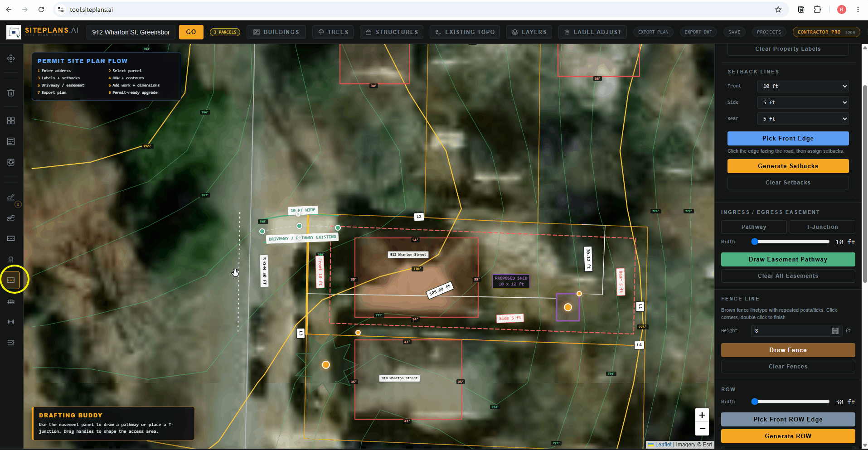Open Chrome three-dot menu

[858, 10]
